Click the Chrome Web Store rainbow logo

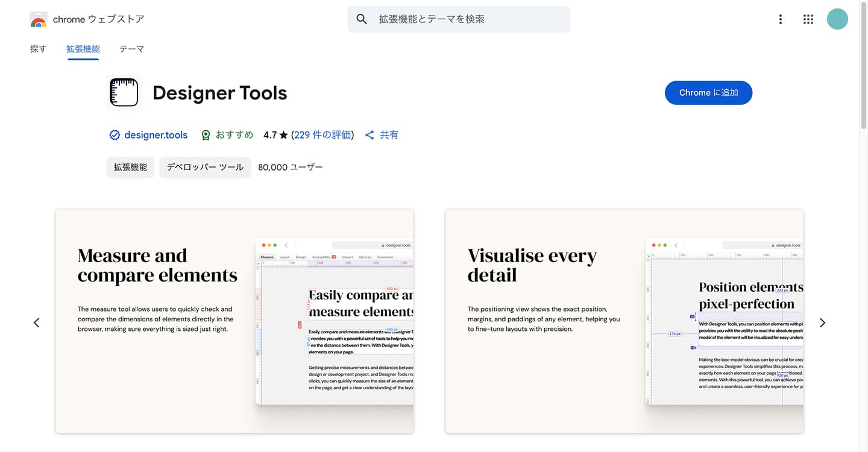pos(39,19)
